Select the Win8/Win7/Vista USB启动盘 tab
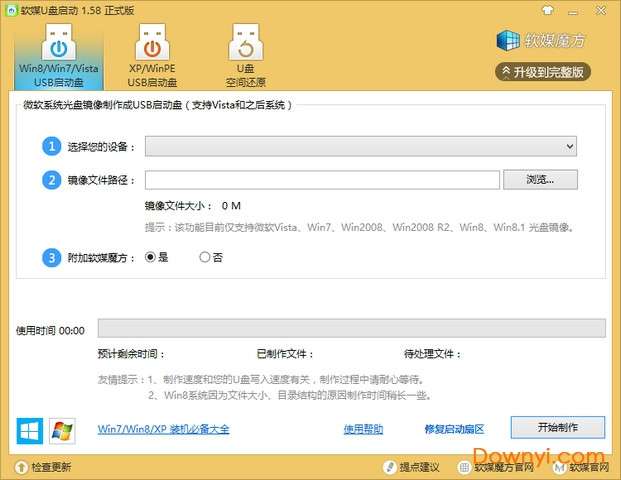Image resolution: width=621 pixels, height=480 pixels. (x=59, y=56)
